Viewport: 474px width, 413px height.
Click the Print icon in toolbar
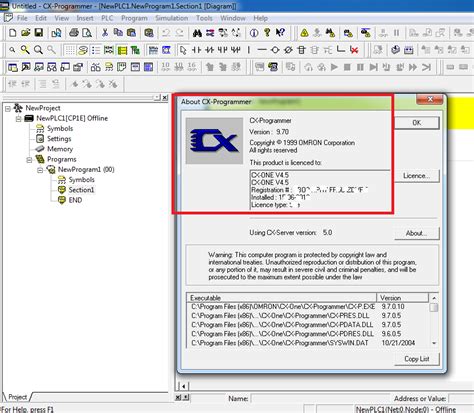74,33
